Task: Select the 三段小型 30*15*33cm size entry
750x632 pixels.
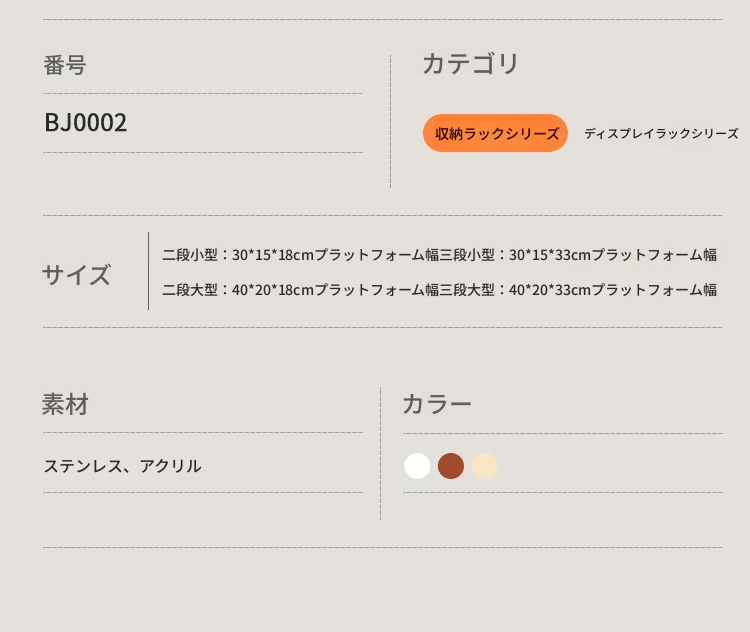Action: [x=578, y=255]
